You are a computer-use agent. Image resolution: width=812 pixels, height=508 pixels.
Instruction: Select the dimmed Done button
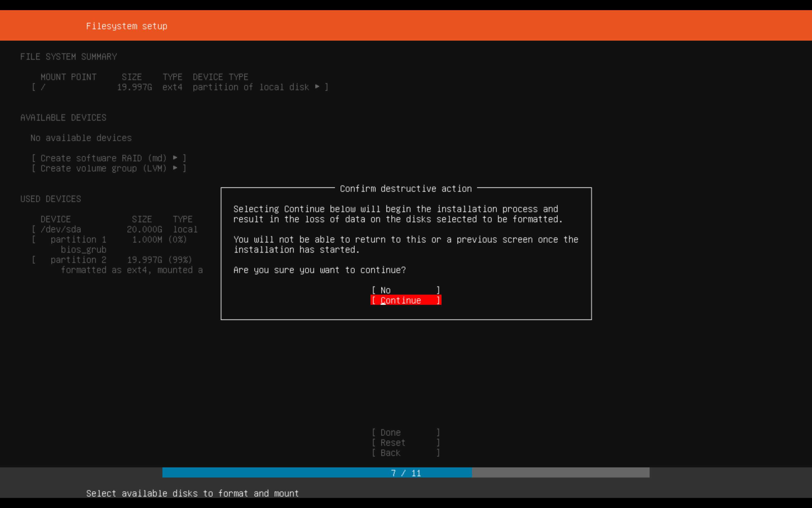click(406, 432)
